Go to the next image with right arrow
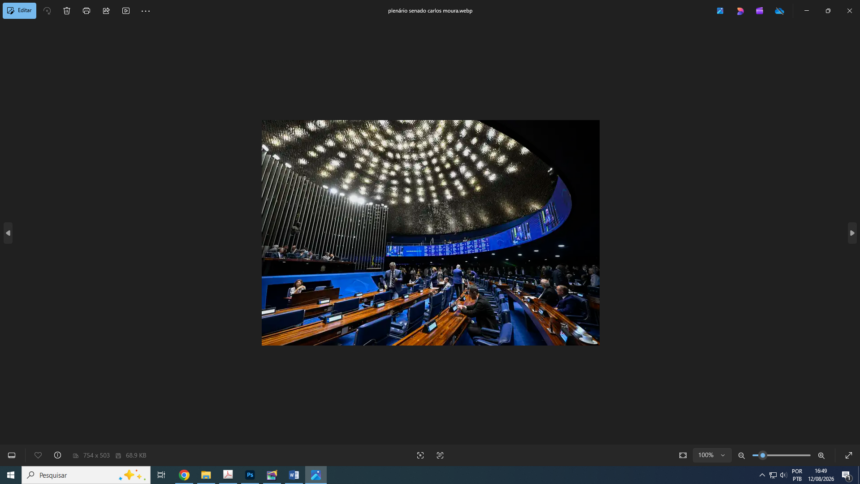860x484 pixels. pyautogui.click(x=852, y=233)
